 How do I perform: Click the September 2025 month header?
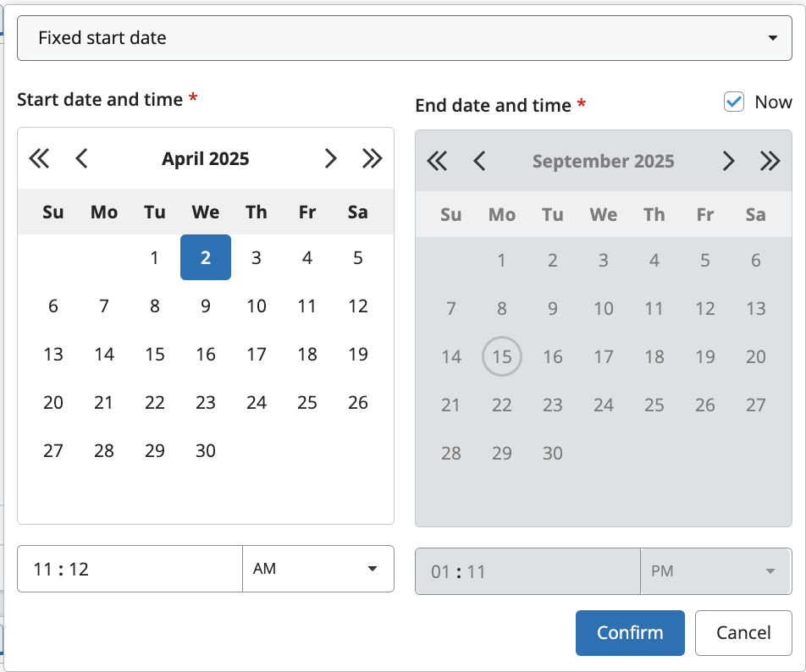click(x=603, y=161)
